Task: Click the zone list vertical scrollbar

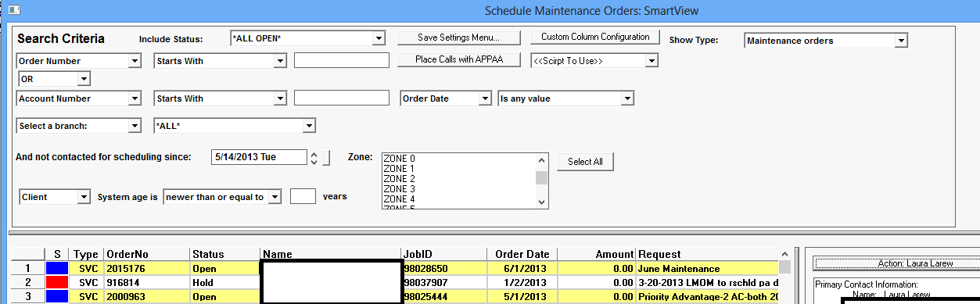Action: coord(541,181)
